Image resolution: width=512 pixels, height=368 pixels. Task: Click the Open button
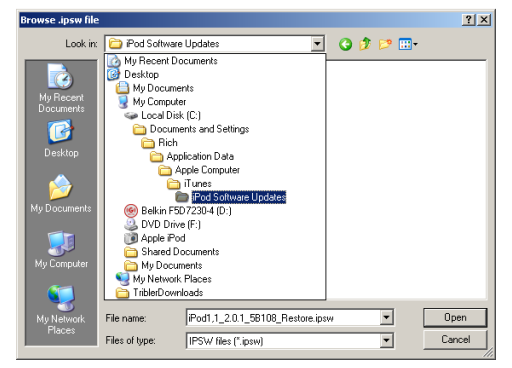[x=455, y=317]
